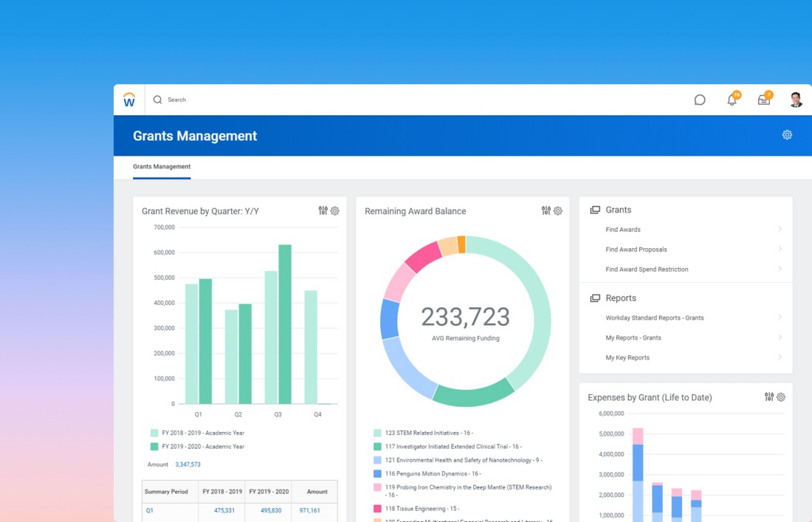The height and width of the screenshot is (522, 812).
Task: Open Workday Standard Reports - Grants
Action: pos(655,318)
